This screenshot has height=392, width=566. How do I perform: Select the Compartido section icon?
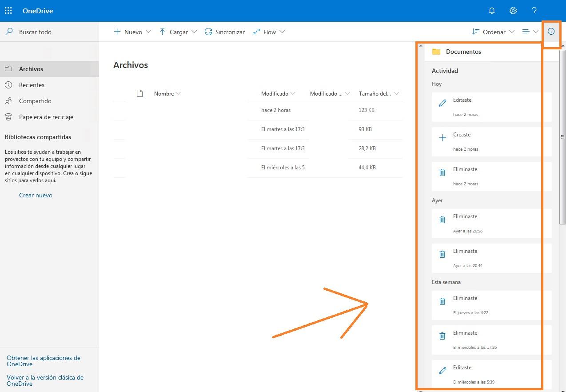point(8,101)
